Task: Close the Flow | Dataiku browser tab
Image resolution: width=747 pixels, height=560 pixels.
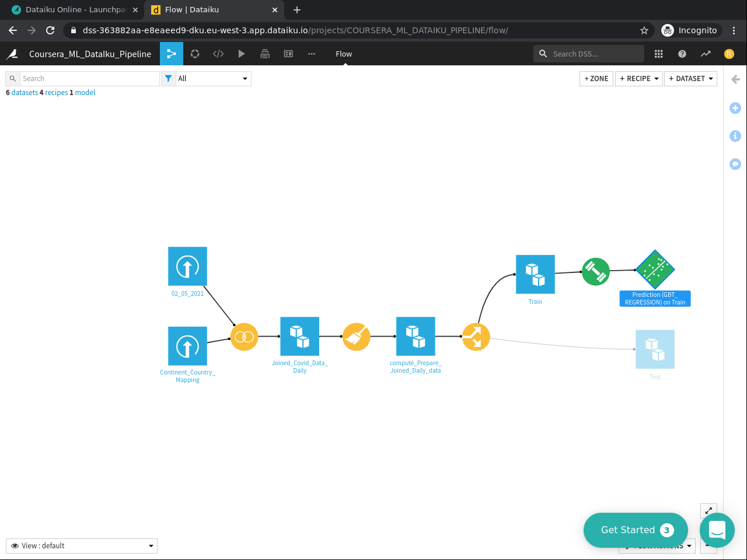Action: click(275, 10)
